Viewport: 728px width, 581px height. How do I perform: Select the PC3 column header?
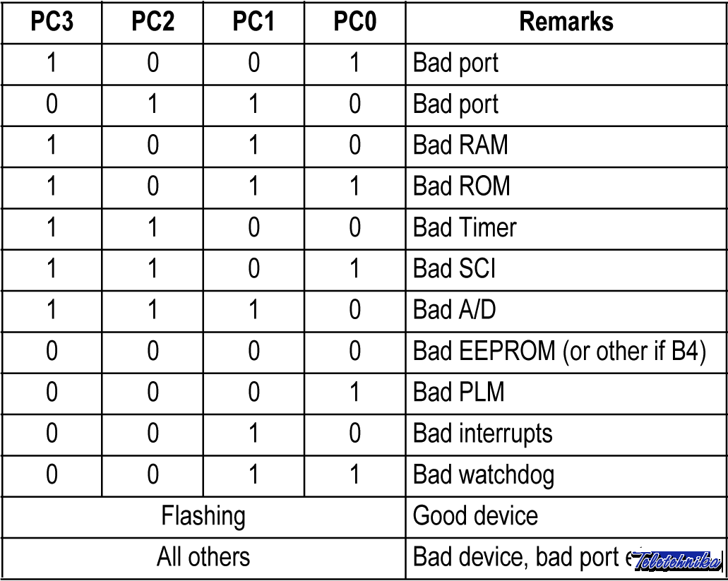tap(52, 22)
